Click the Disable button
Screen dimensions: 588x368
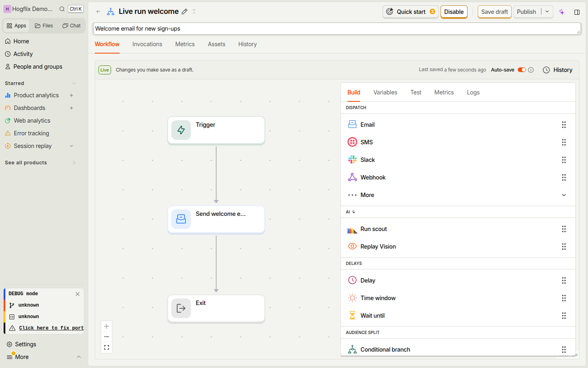point(454,12)
